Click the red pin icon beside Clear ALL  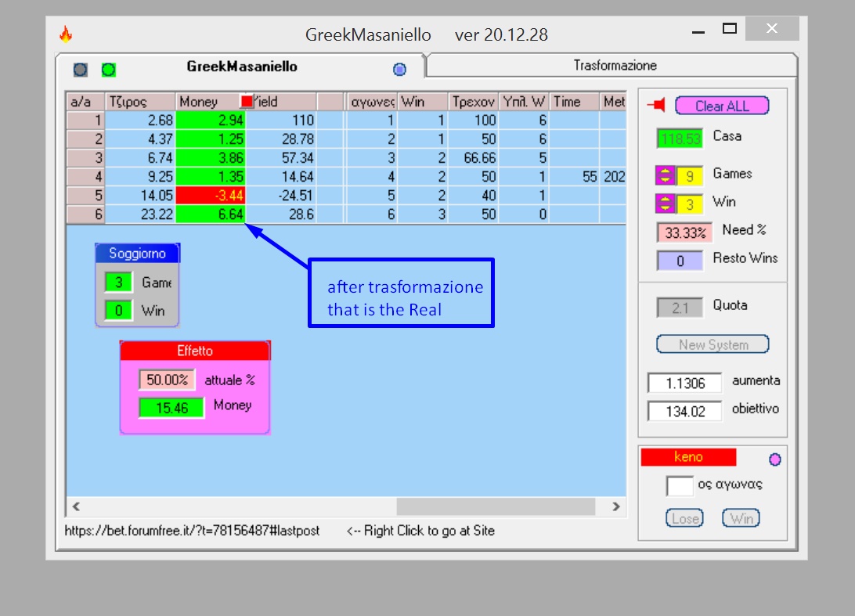point(656,105)
